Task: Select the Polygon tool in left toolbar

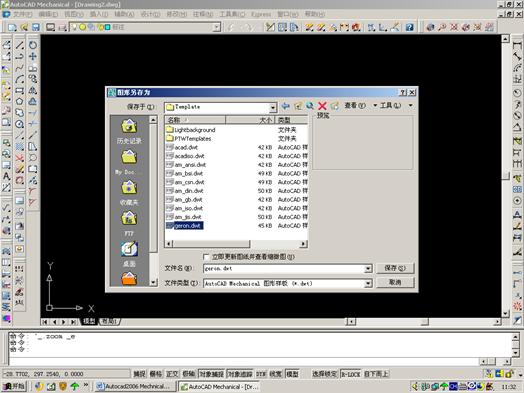Action: tap(20, 102)
